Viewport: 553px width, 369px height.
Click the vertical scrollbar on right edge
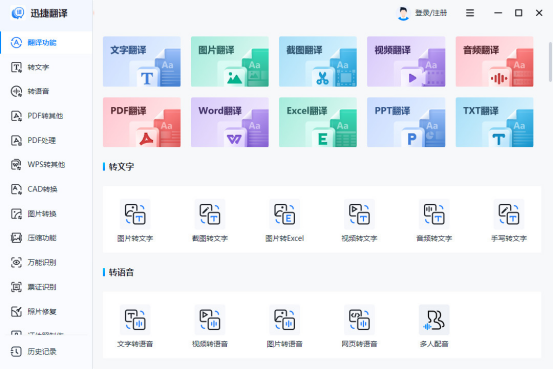(550, 62)
